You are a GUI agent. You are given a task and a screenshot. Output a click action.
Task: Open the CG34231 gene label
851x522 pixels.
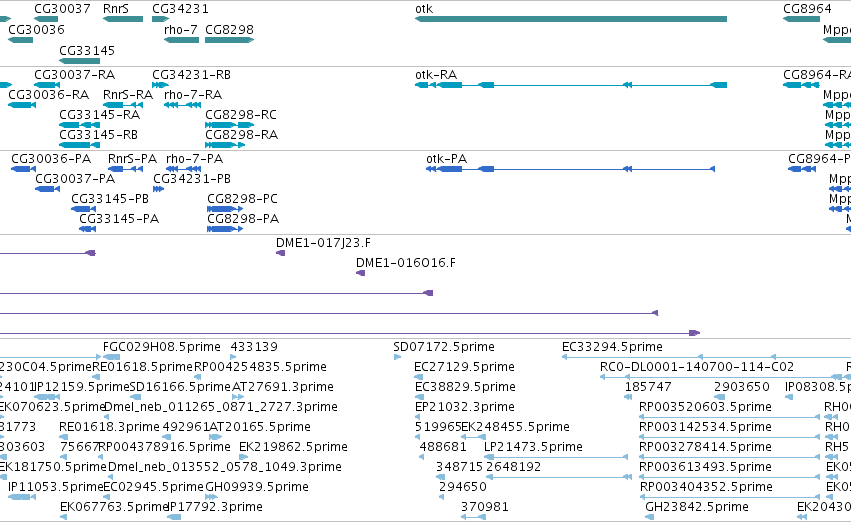[180, 9]
